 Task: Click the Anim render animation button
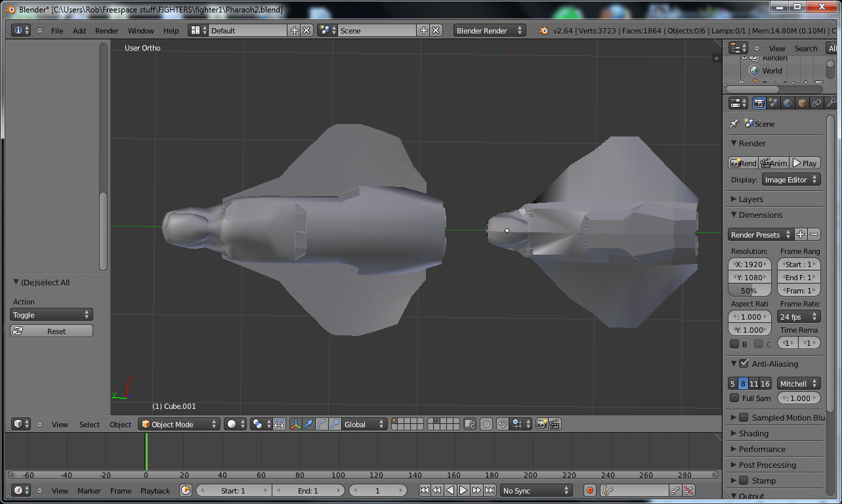[x=774, y=163]
